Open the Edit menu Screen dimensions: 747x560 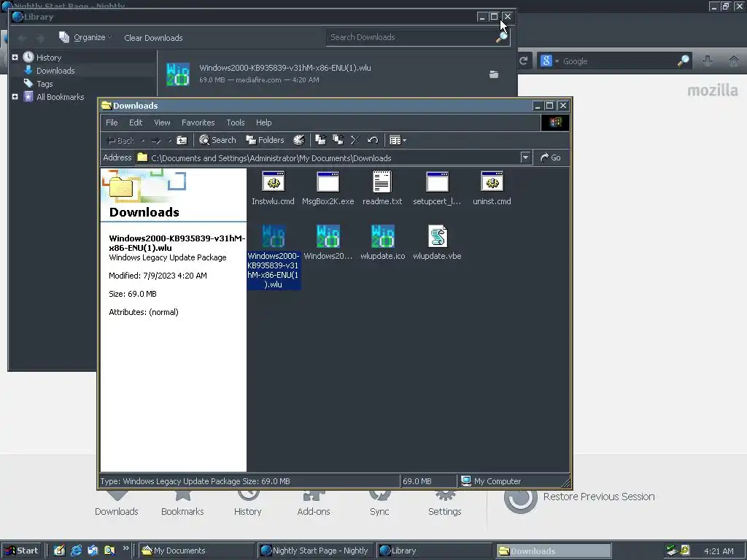pyautogui.click(x=136, y=122)
